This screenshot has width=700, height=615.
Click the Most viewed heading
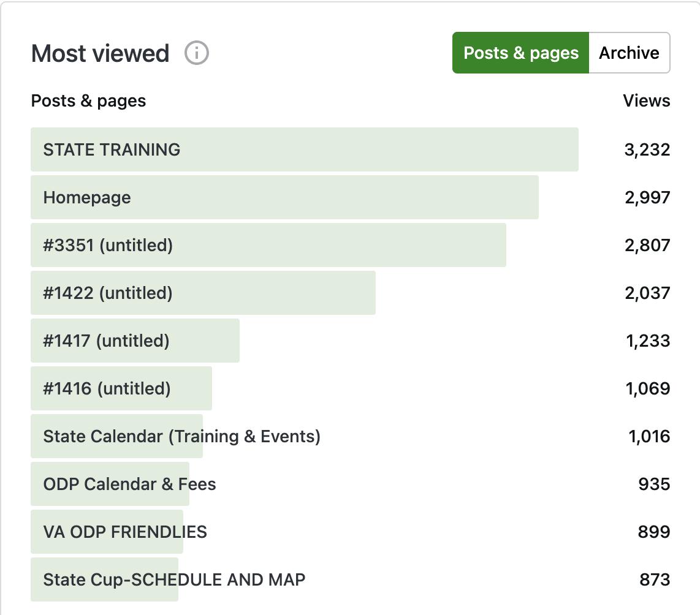(100, 53)
